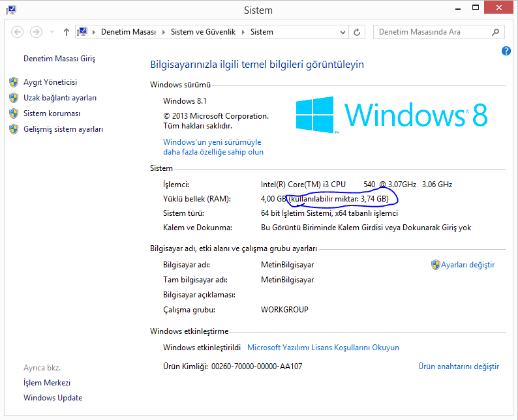Expand the chevron before Denetim Masası breadcrumb

pos(94,32)
